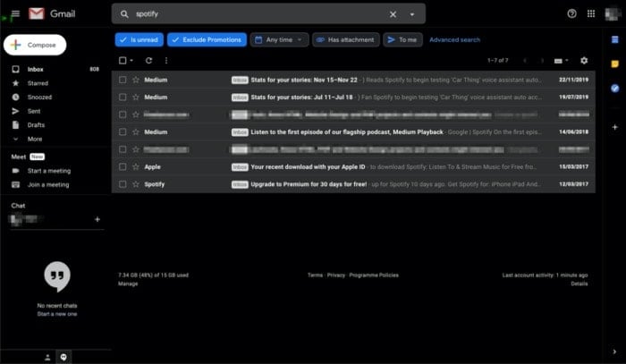Click the search magnifier icon

[124, 14]
